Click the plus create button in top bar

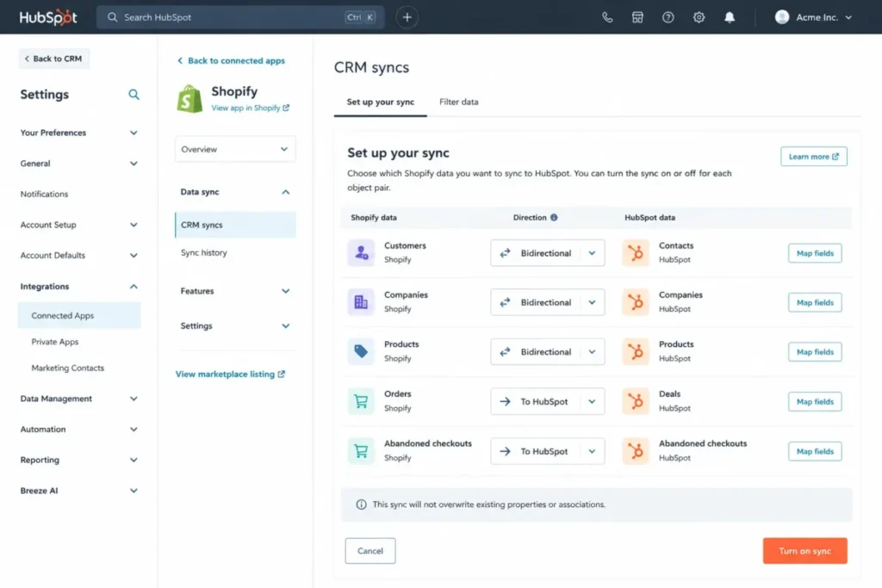[407, 17]
